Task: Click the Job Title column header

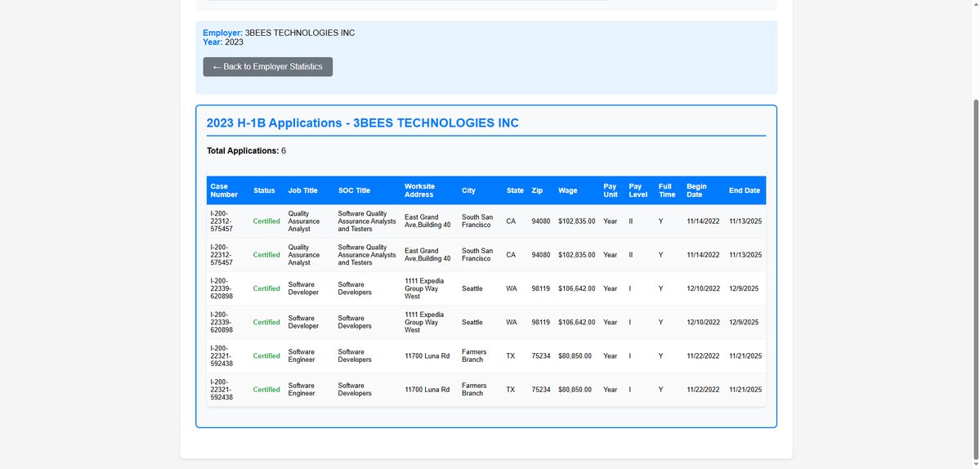Action: tap(303, 190)
